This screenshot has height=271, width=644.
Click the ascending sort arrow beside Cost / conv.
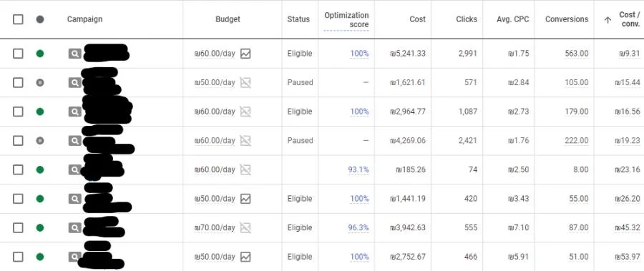point(608,20)
